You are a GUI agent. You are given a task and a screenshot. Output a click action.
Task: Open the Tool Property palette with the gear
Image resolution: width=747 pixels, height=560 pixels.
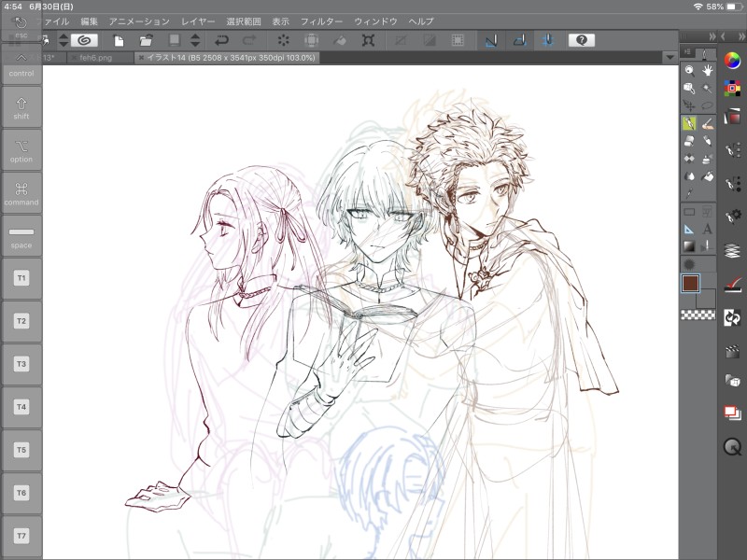732,216
